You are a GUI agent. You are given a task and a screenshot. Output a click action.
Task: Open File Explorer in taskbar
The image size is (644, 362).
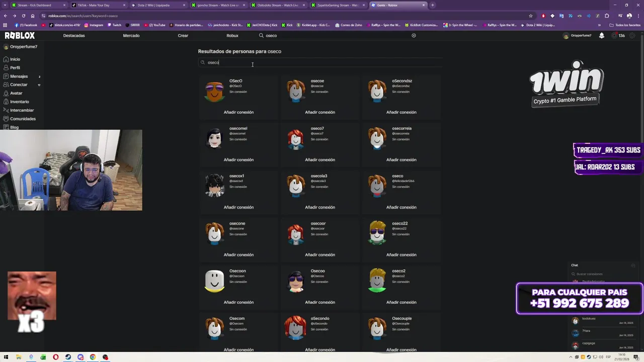[18, 357]
